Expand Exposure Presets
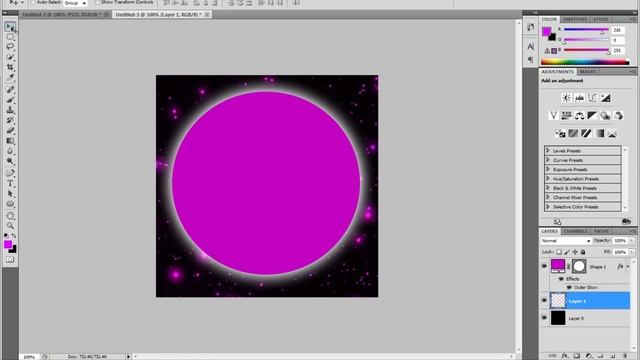Image resolution: width=640 pixels, height=360 pixels. coord(548,169)
